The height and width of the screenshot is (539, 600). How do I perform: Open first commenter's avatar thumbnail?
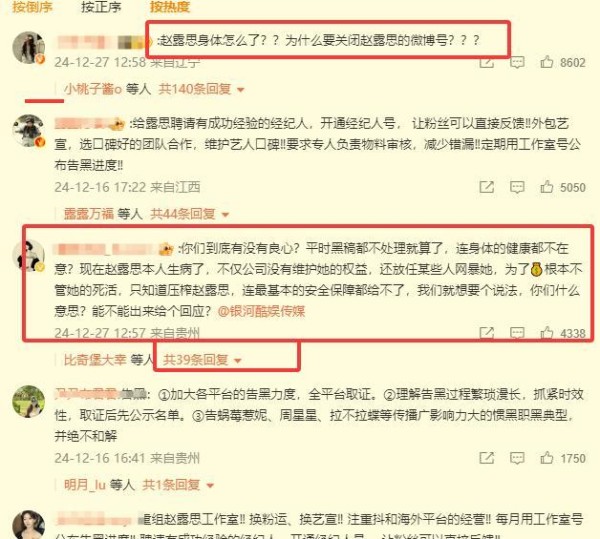[x=29, y=47]
